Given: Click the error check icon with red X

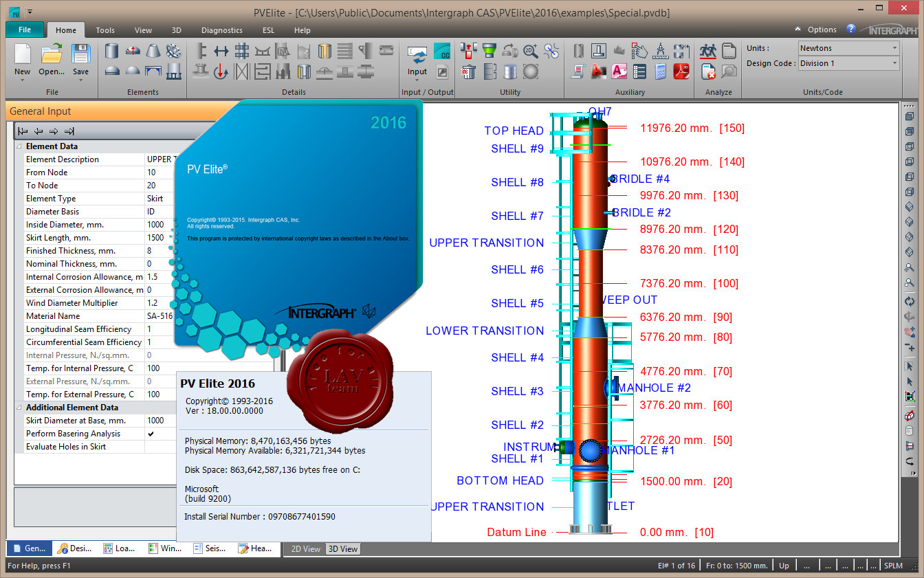Looking at the screenshot, I should tap(708, 71).
